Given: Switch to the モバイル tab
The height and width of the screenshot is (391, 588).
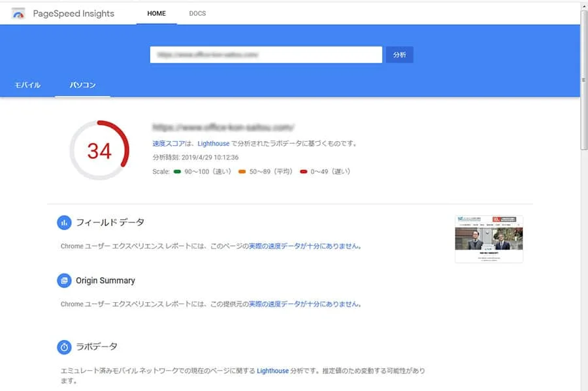Looking at the screenshot, I should click(27, 84).
